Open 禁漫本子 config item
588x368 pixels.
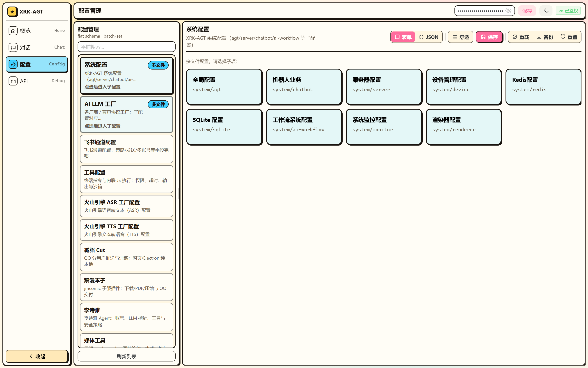(126, 287)
